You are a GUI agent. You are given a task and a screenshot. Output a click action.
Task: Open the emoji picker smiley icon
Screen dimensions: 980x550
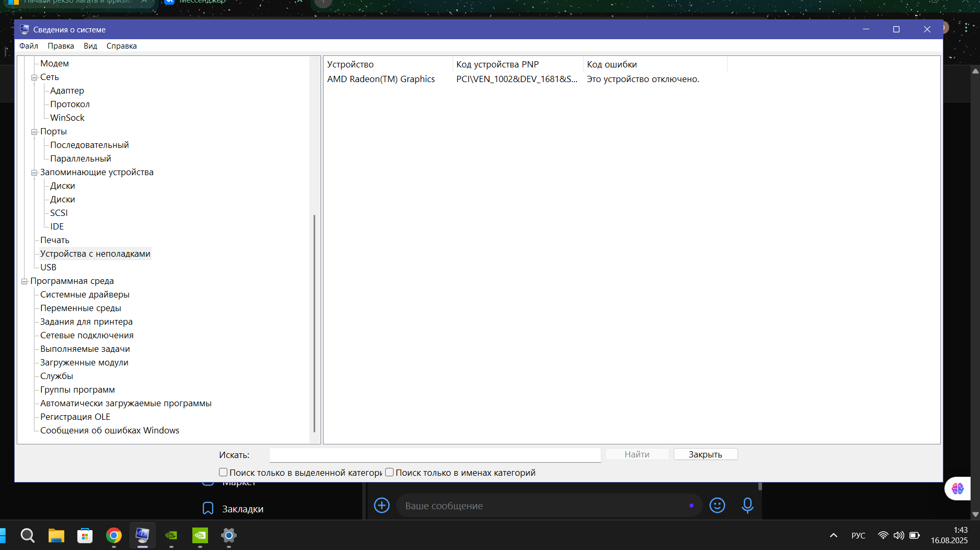coord(717,506)
